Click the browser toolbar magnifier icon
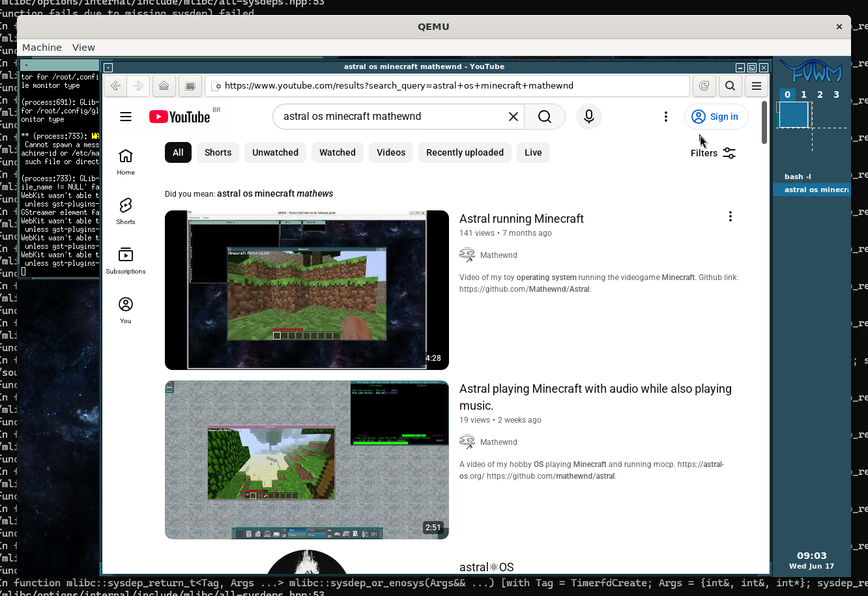Image resolution: width=868 pixels, height=596 pixels. coord(730,86)
